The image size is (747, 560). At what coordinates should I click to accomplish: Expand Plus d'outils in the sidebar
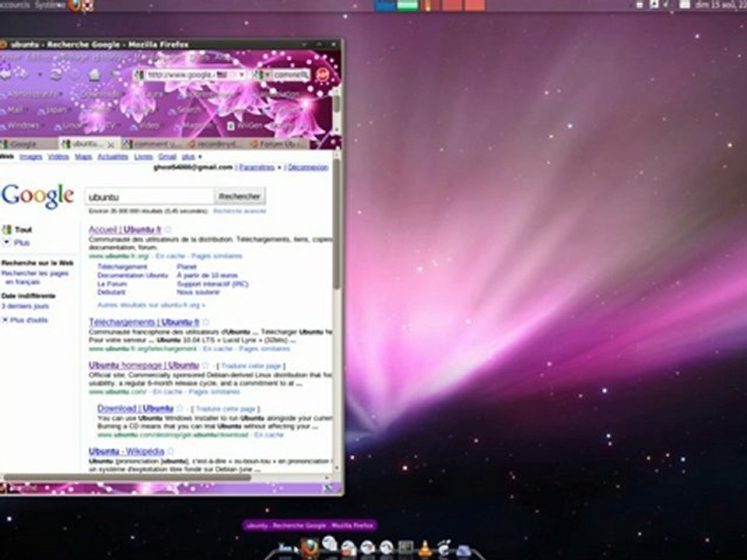pos(25,320)
